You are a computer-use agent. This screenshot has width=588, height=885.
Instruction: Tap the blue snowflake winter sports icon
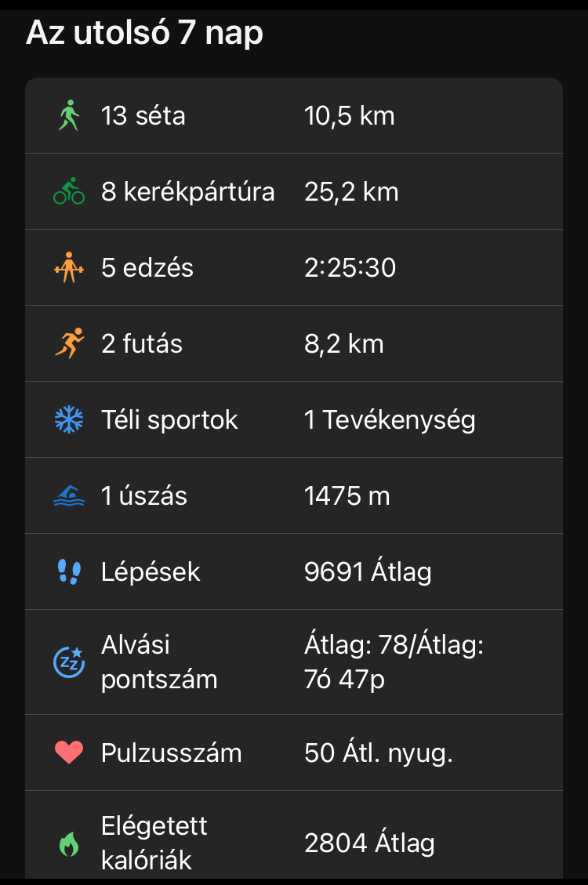click(69, 420)
